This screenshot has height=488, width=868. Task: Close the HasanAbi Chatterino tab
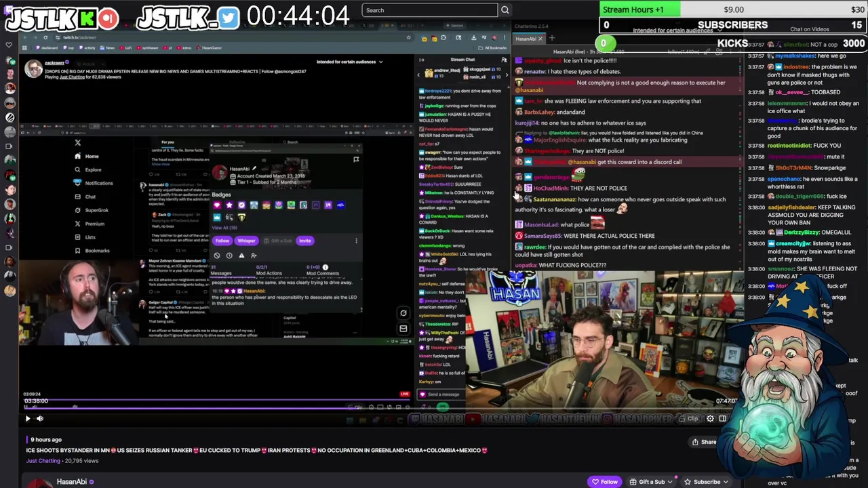(x=540, y=39)
